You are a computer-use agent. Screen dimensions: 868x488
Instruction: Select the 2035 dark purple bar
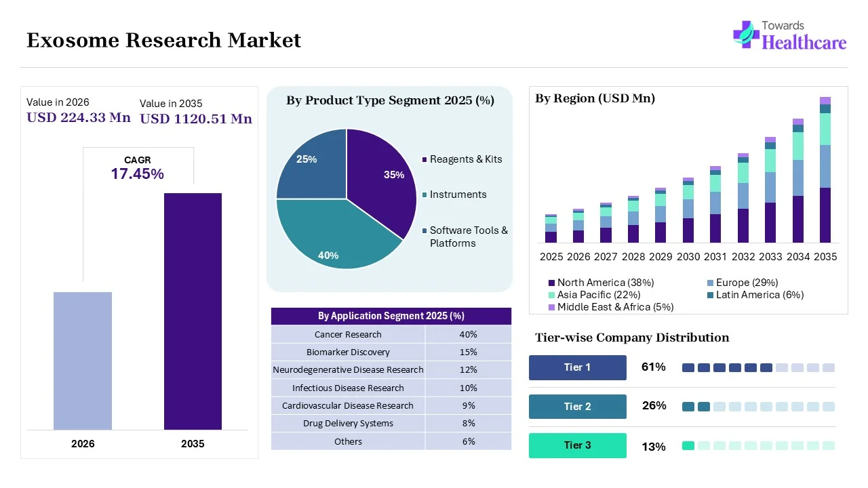tap(193, 311)
